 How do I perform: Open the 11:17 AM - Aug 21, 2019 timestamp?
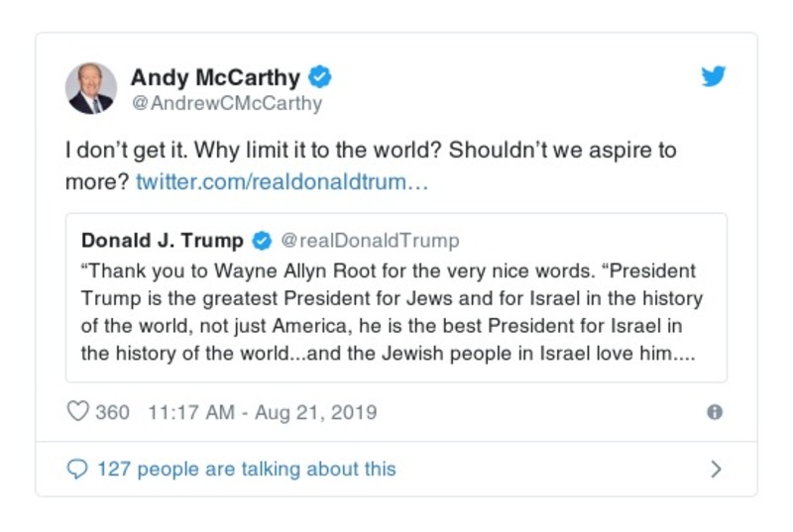coord(262,411)
